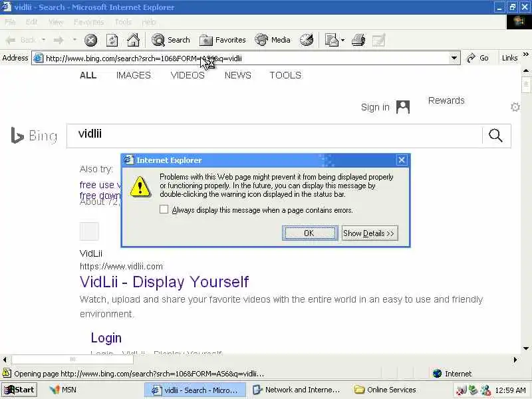Open the Edit menu
This screenshot has width=532, height=399.
[x=31, y=22]
